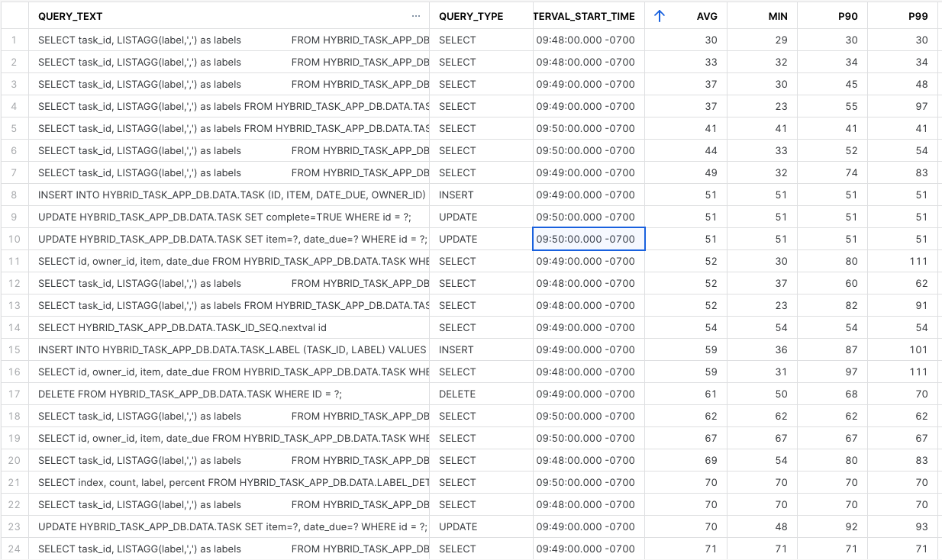
Task: Open the QUERY_TEXT column options menu
Action: 416,15
